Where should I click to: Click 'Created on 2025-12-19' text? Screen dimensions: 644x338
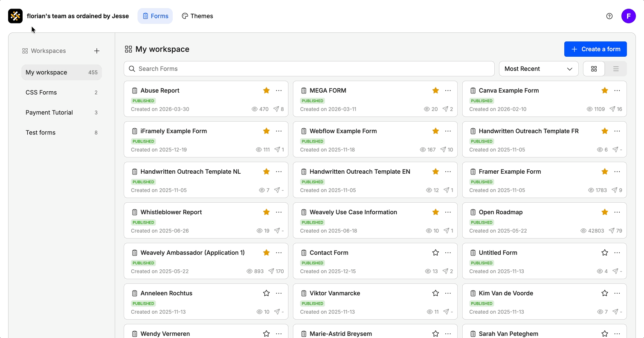pyautogui.click(x=159, y=150)
